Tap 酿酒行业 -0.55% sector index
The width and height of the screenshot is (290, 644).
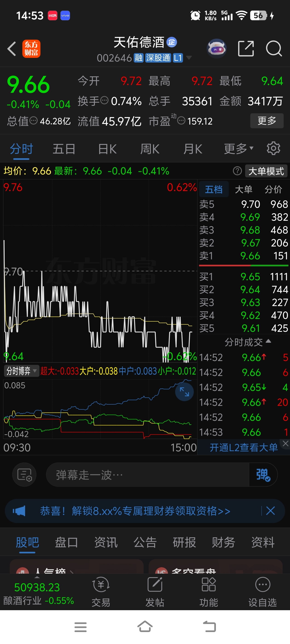click(38, 600)
